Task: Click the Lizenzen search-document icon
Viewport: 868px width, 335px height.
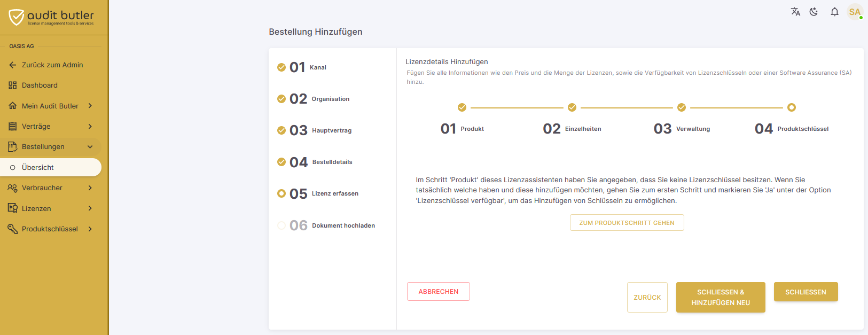Action: click(x=13, y=208)
